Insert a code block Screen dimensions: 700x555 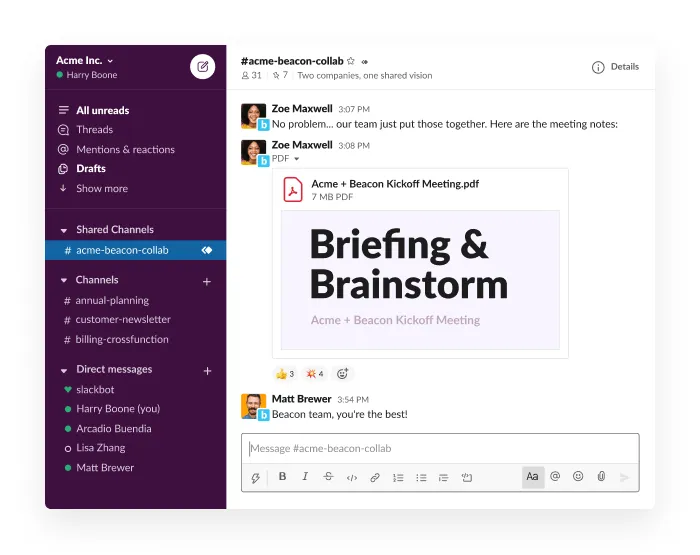point(467,478)
